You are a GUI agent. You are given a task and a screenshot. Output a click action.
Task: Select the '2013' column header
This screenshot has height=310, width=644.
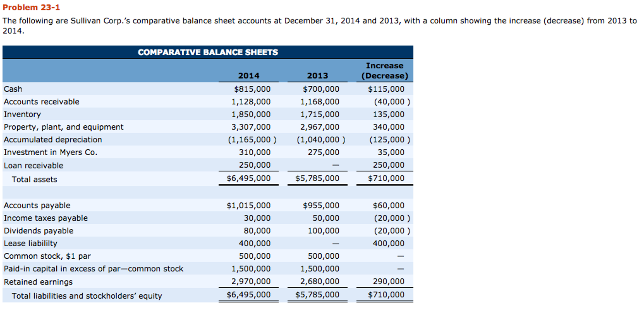[x=317, y=76]
